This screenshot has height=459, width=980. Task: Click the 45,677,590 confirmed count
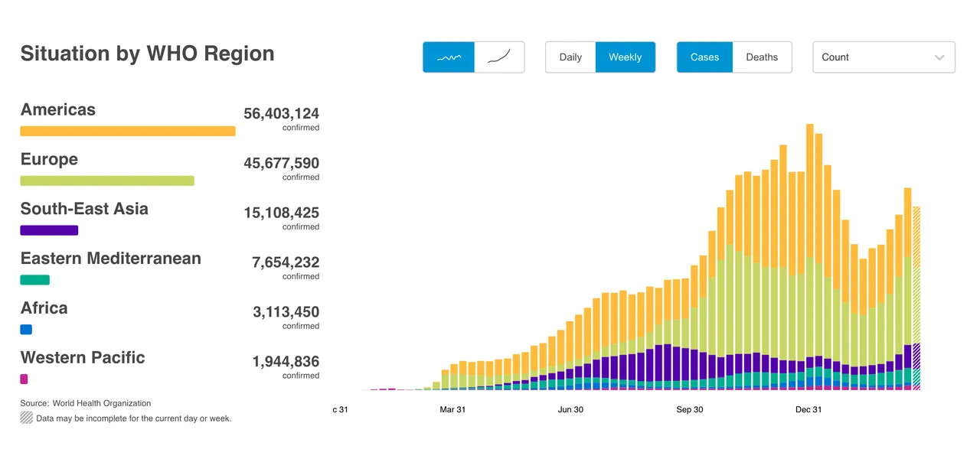282,164
